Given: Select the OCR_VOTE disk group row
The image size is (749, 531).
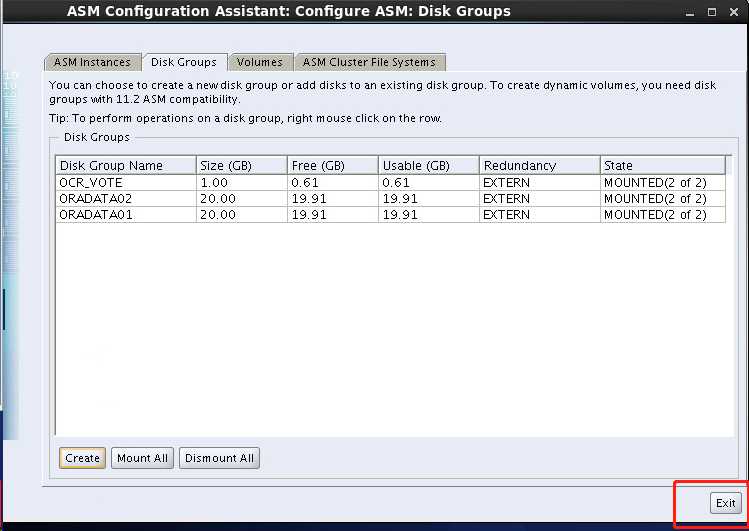Looking at the screenshot, I should (x=391, y=182).
